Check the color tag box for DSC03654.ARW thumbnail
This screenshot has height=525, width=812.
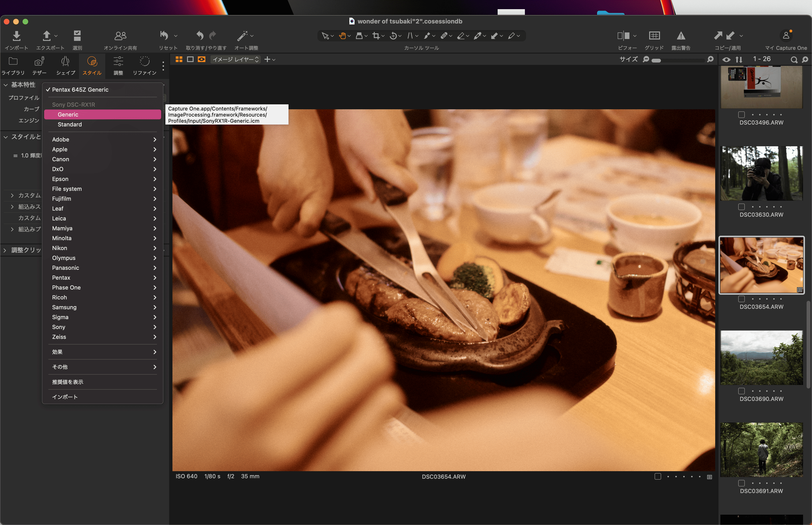[742, 299]
